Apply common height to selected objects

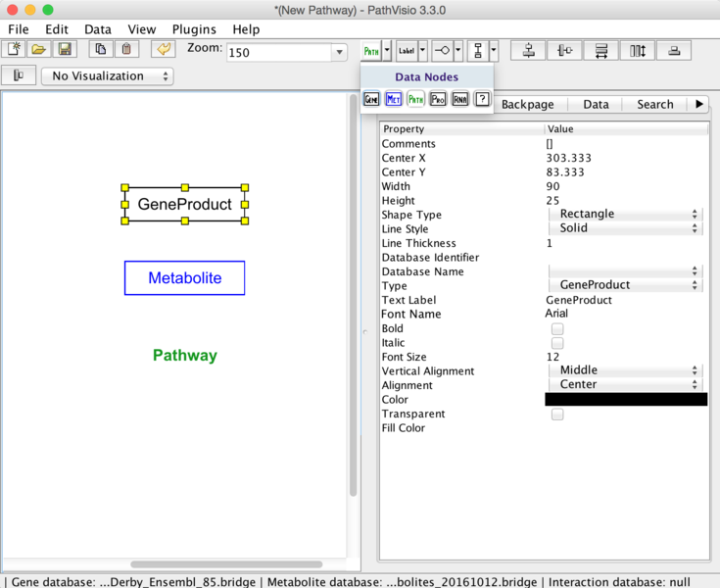pyautogui.click(x=638, y=51)
